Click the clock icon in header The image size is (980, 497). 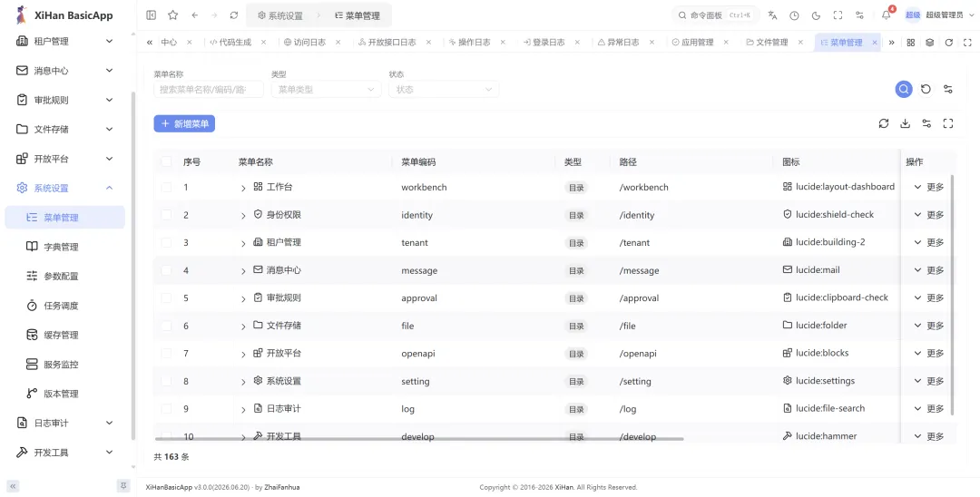pos(794,15)
